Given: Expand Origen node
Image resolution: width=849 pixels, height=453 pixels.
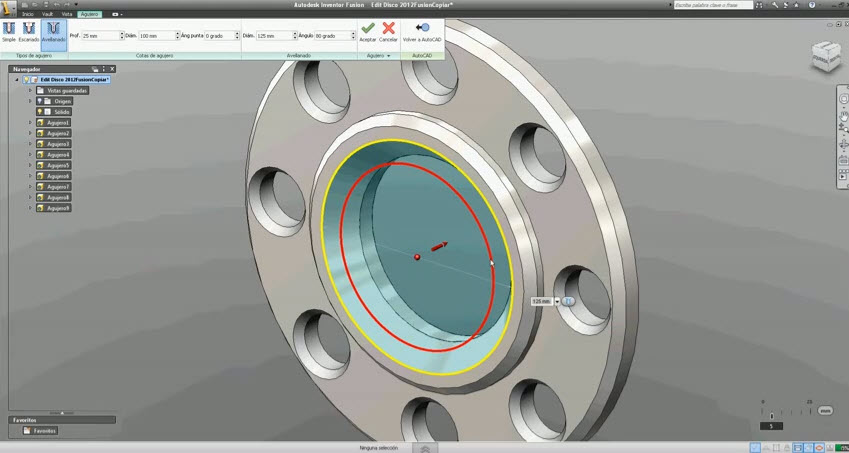Looking at the screenshot, I should coord(31,101).
